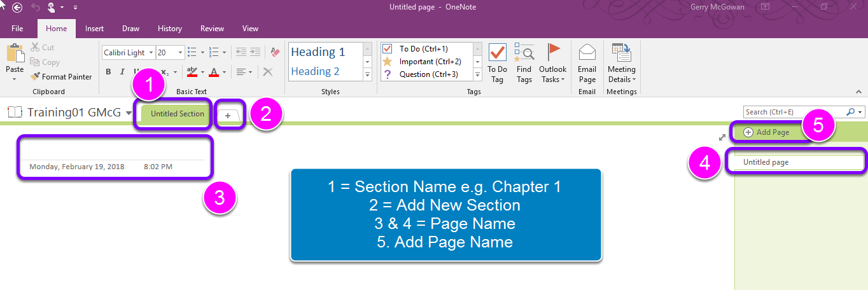This screenshot has width=868, height=290.
Task: Open the subscript options arrow
Action: (176, 72)
